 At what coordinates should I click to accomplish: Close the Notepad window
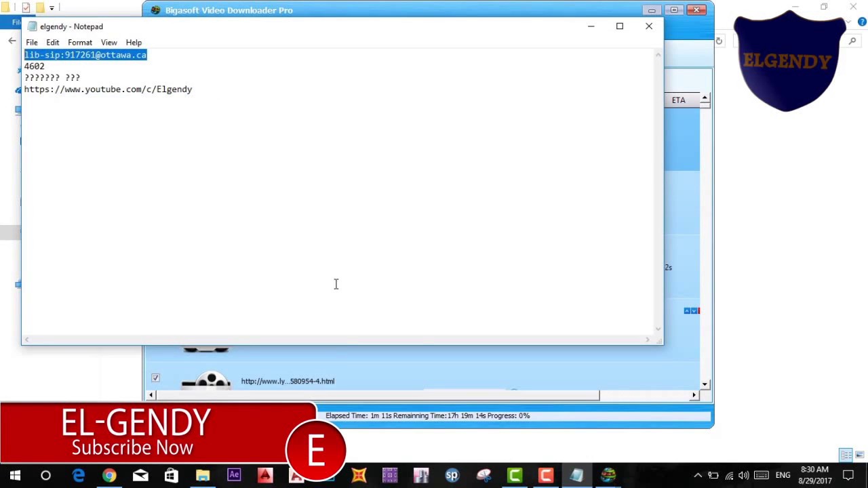click(x=648, y=26)
